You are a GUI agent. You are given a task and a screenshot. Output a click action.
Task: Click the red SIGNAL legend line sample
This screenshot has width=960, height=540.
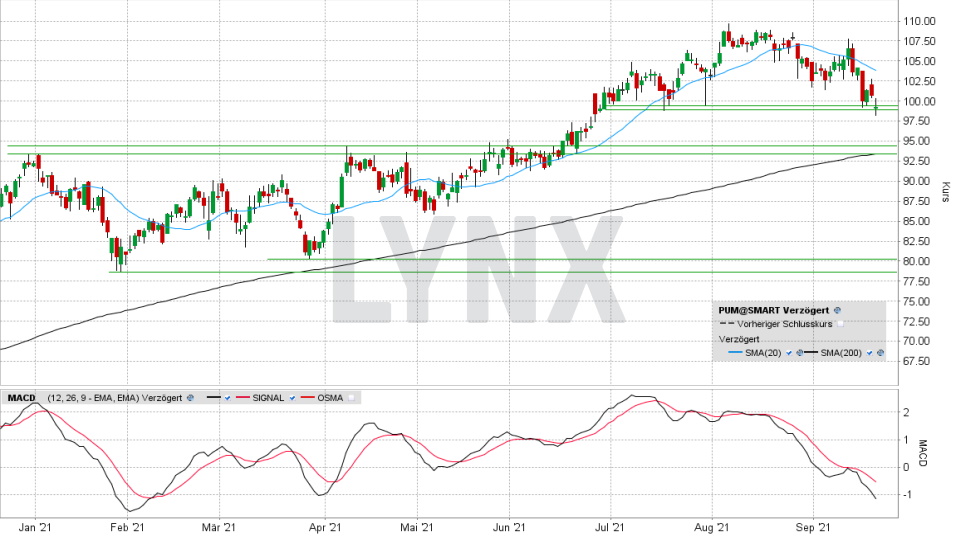point(243,398)
